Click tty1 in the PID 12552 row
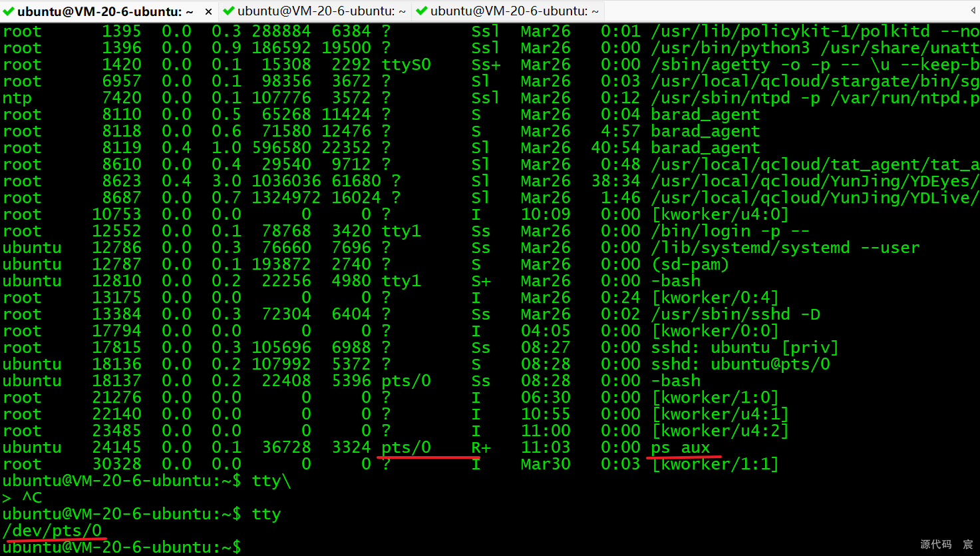Screen dimensions: 980x556 (401, 231)
